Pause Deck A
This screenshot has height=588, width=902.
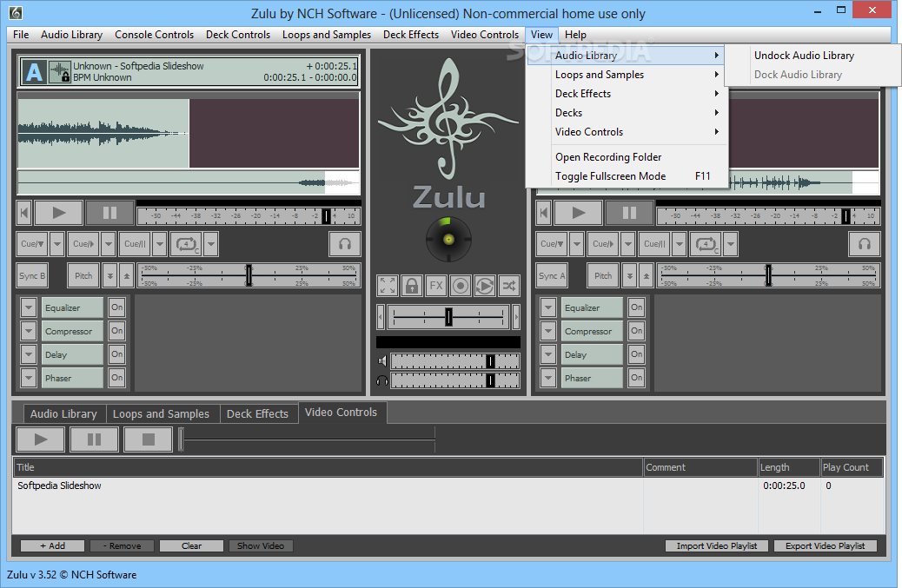[x=109, y=213]
